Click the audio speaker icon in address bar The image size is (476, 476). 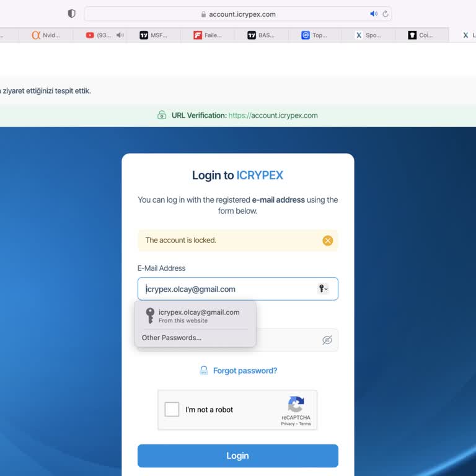[373, 14]
